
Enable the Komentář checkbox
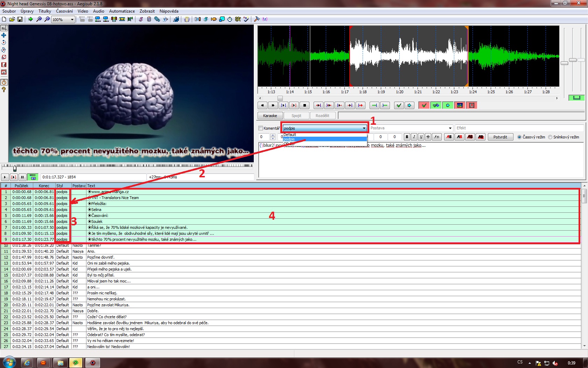point(260,128)
